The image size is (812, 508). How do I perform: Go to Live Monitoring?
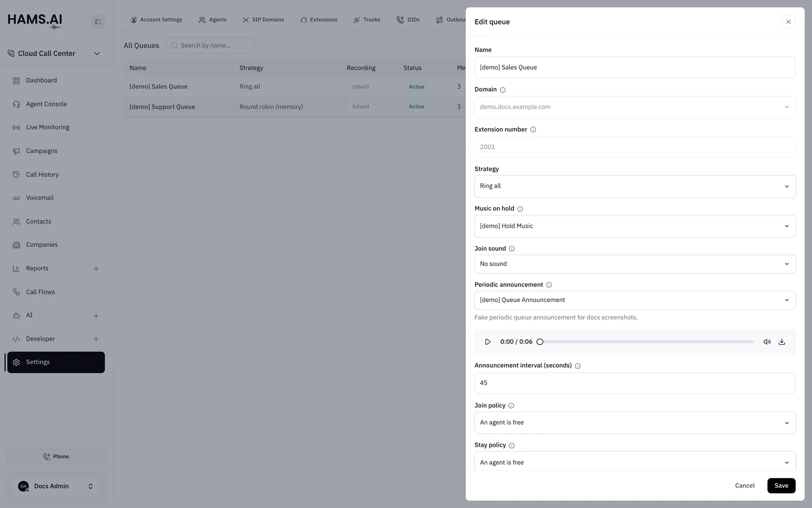(56, 128)
